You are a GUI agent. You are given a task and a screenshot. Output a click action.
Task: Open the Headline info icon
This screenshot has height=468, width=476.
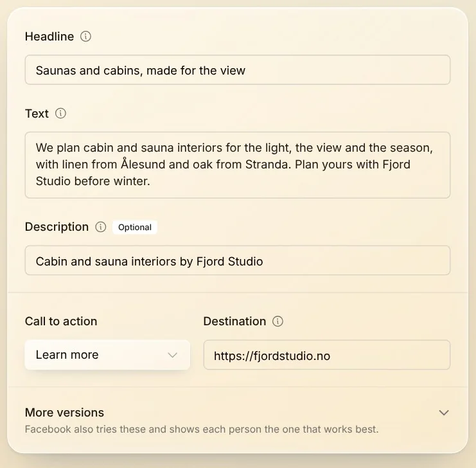[x=85, y=37]
